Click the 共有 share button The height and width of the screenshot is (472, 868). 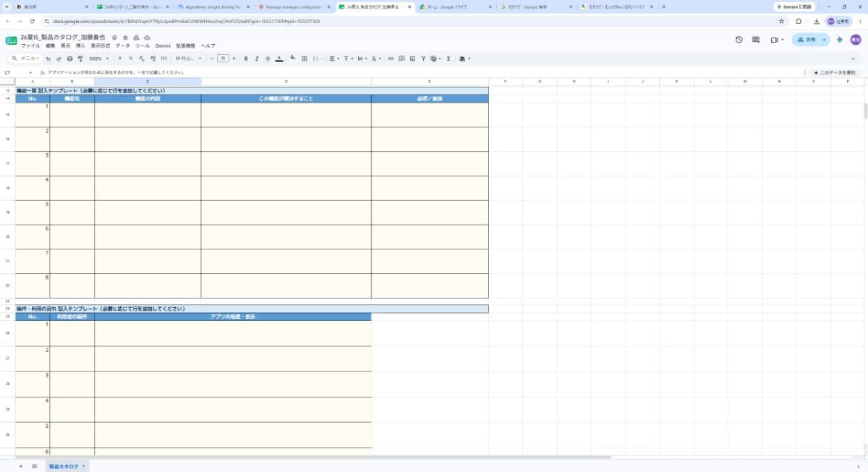pos(806,40)
